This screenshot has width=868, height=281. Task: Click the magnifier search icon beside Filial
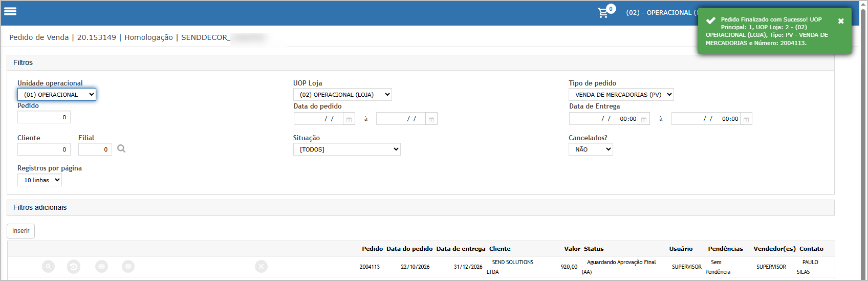pyautogui.click(x=121, y=148)
